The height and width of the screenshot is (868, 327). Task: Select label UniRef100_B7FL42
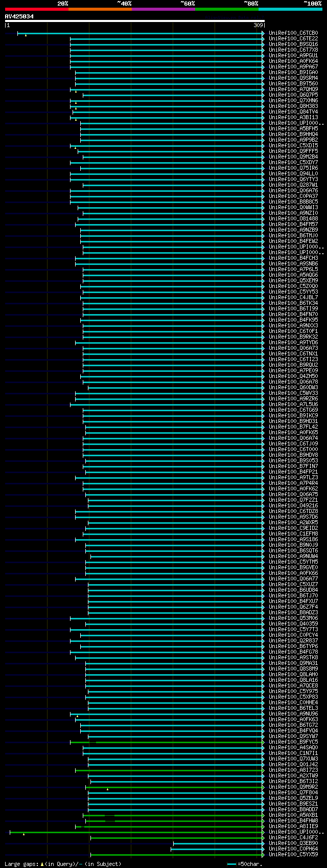click(293, 427)
